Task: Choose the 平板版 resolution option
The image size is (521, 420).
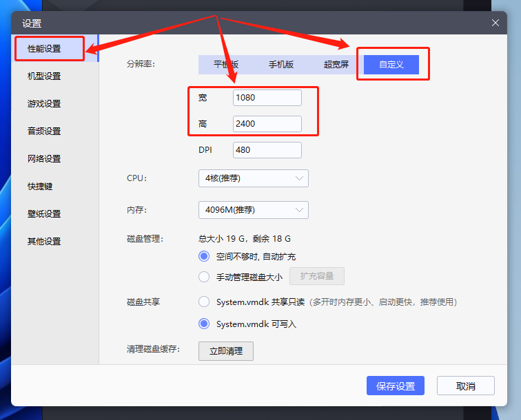Action: point(226,65)
